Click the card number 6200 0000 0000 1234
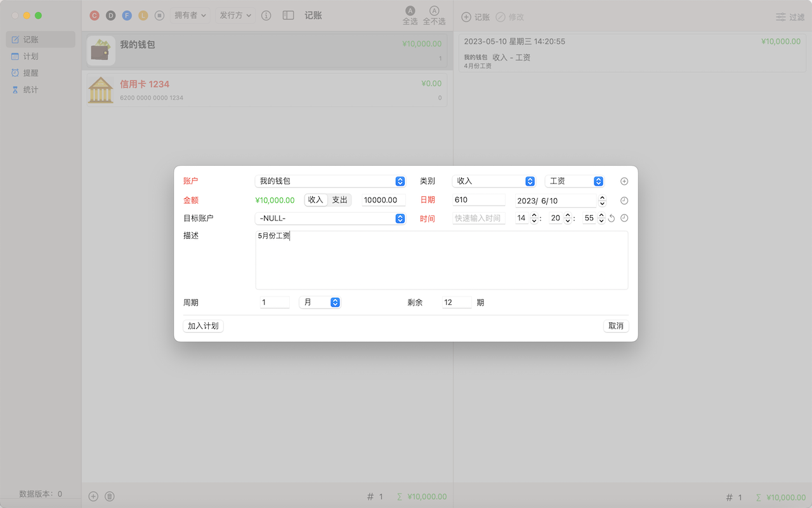The image size is (812, 508). pyautogui.click(x=152, y=98)
